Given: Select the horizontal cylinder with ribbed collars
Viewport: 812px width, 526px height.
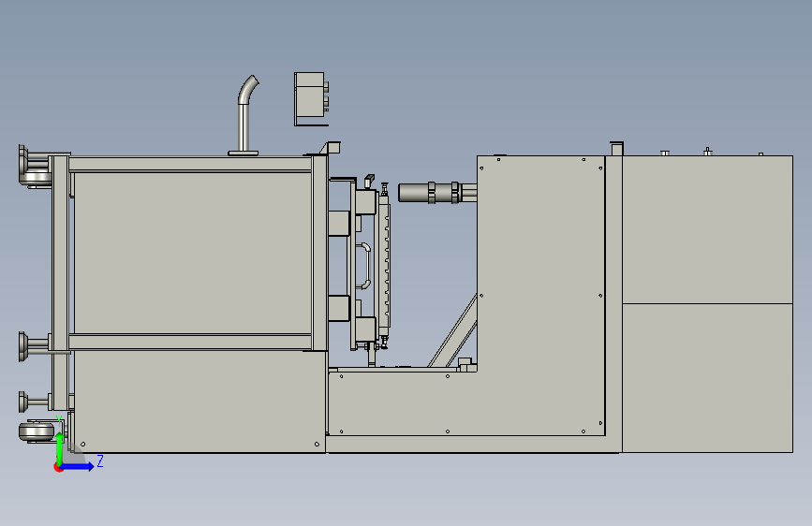Looking at the screenshot, I should pyautogui.click(x=436, y=193).
